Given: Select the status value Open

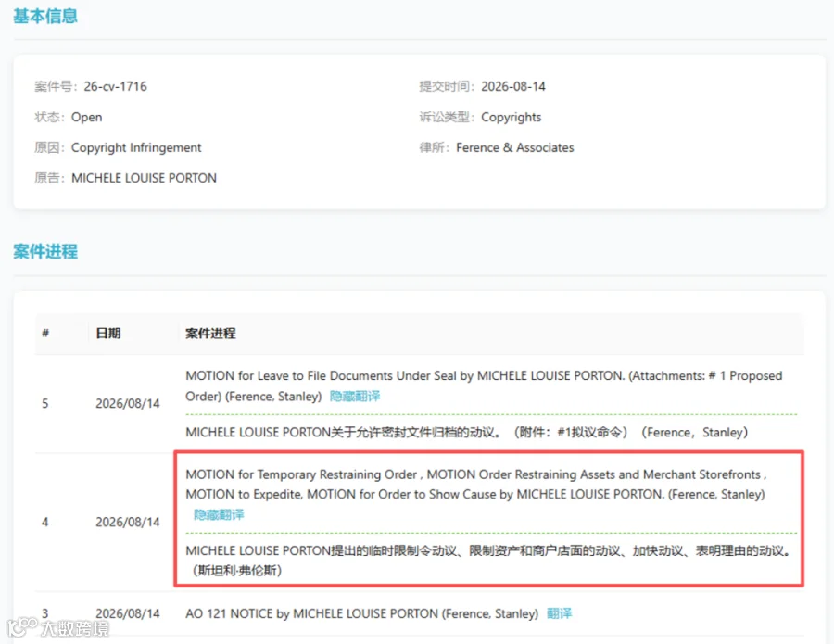Looking at the screenshot, I should click(87, 117).
